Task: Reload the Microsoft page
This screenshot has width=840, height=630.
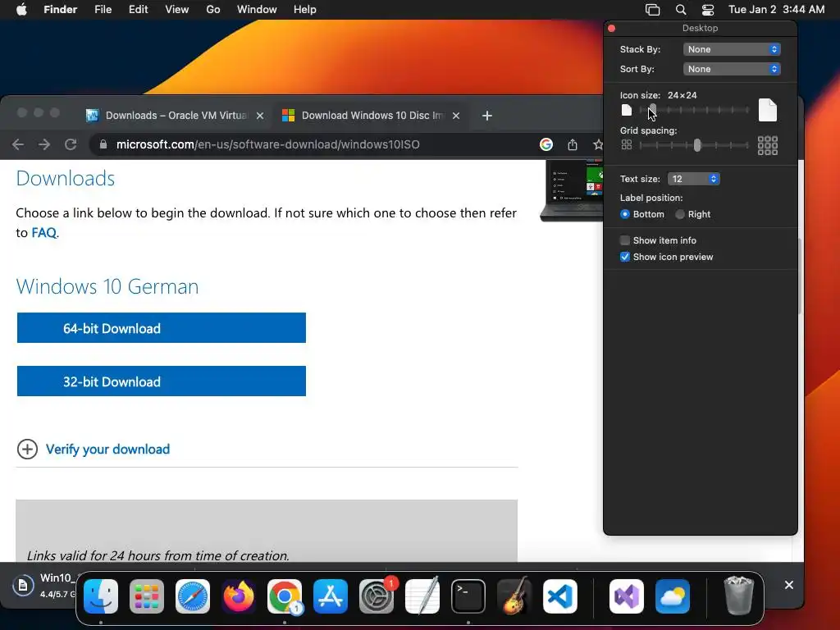Action: click(x=71, y=144)
